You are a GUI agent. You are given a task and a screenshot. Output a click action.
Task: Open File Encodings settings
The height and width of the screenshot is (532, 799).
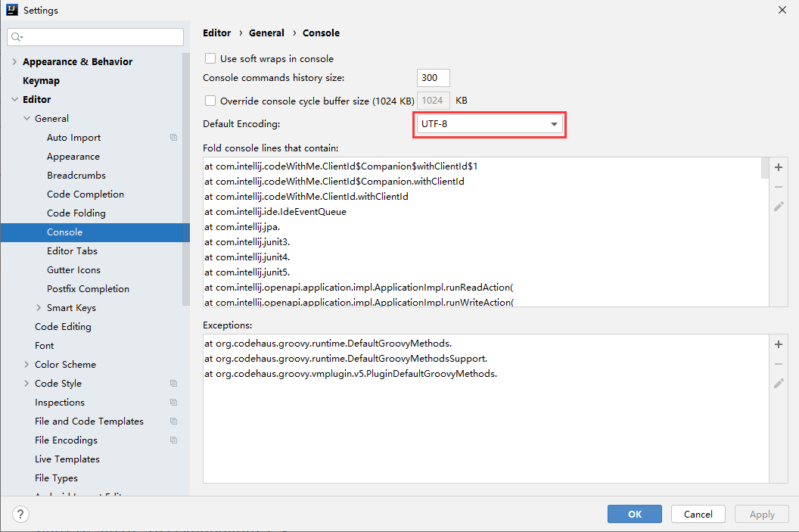pos(67,440)
